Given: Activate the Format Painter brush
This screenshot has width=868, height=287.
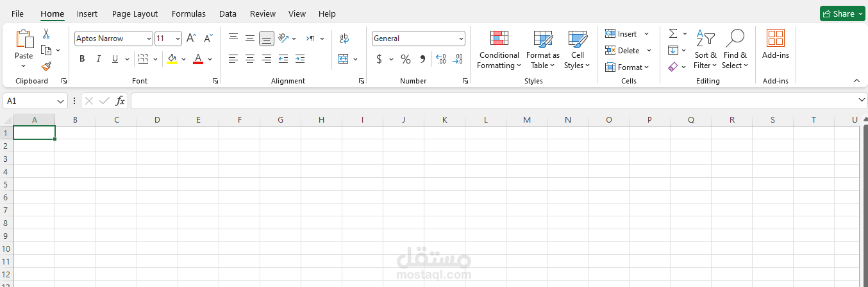Looking at the screenshot, I should pyautogui.click(x=46, y=66).
